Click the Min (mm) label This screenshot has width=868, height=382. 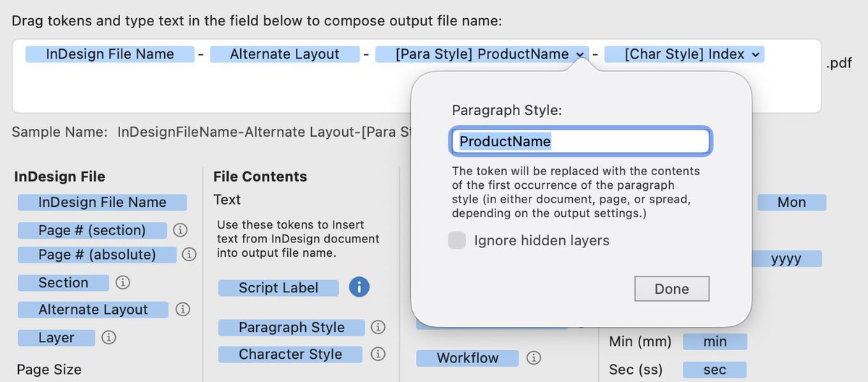coord(640,341)
